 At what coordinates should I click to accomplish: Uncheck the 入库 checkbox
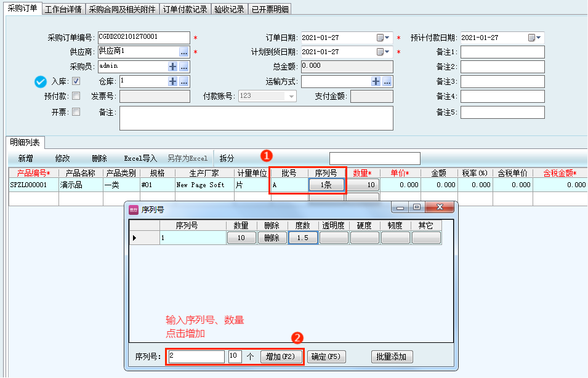76,81
